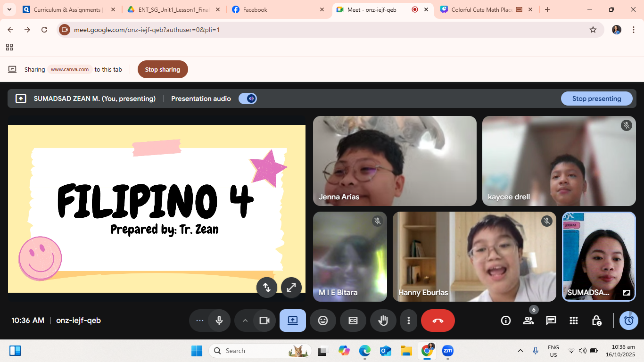The width and height of the screenshot is (644, 362).
Task: Open more options three-dot menu
Action: pos(408,321)
